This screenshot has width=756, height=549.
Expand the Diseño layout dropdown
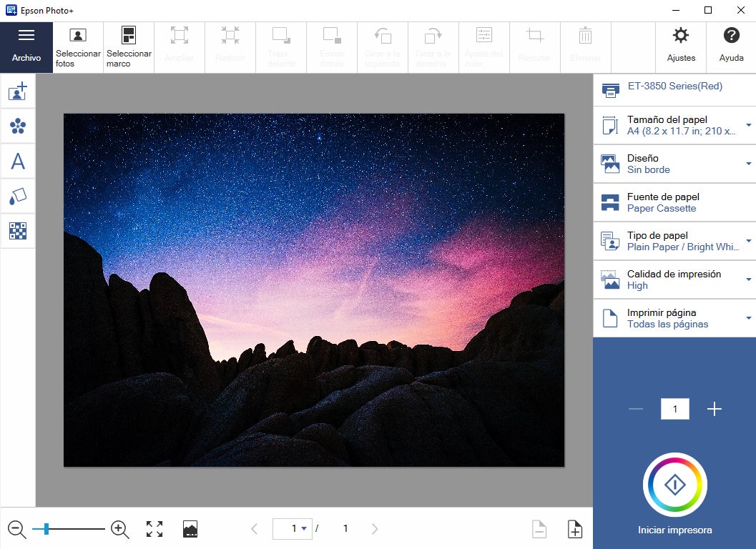point(748,164)
